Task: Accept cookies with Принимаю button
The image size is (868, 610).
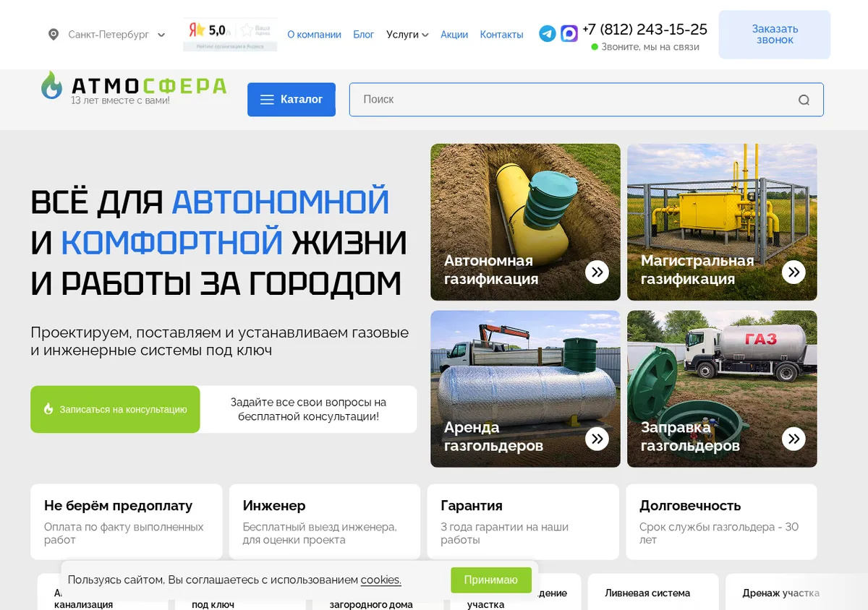Action: pyautogui.click(x=491, y=580)
